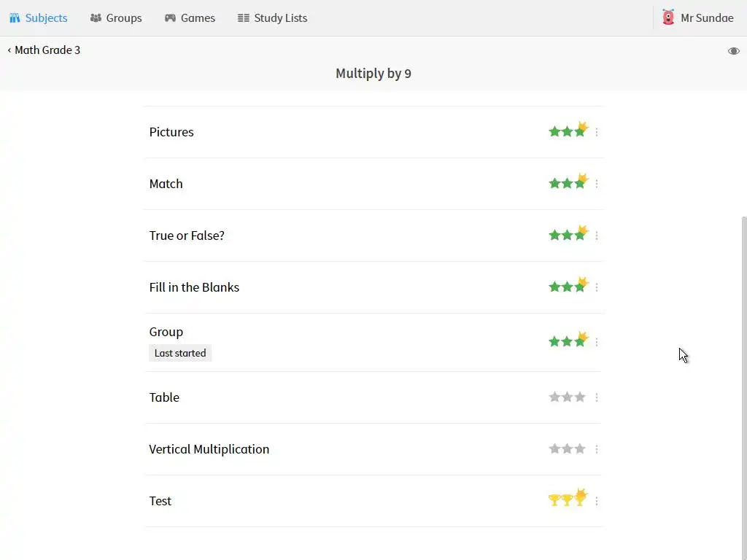Click the Mr Sundae avatar icon
Viewport: 747px width, 560px height.
point(668,17)
